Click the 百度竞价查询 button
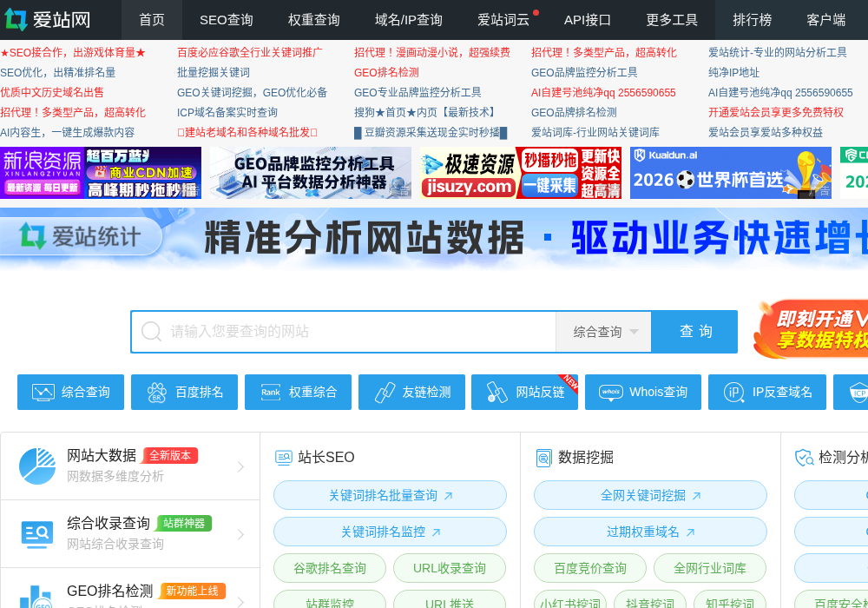This screenshot has height=608, width=868. [590, 568]
